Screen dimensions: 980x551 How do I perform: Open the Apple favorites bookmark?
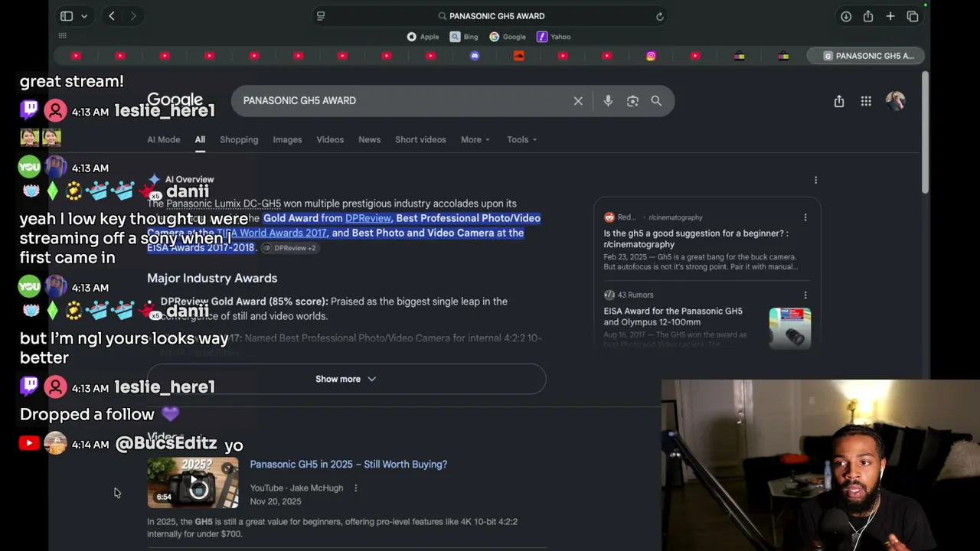[423, 37]
